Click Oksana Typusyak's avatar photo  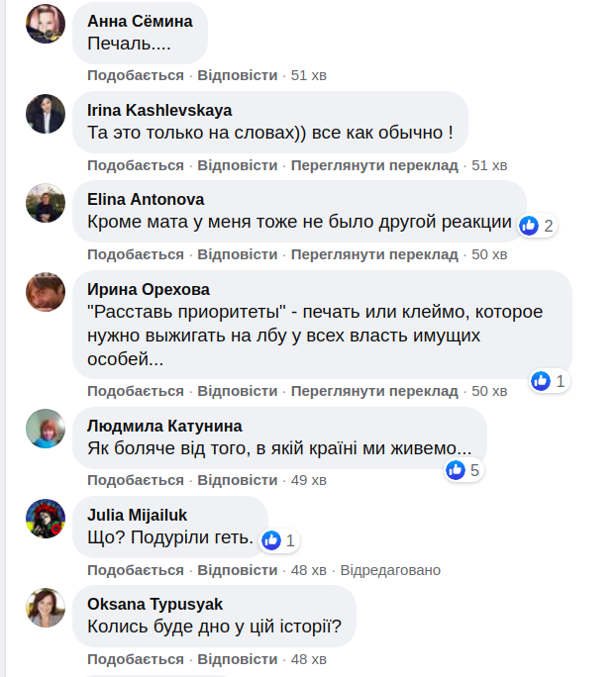click(46, 608)
